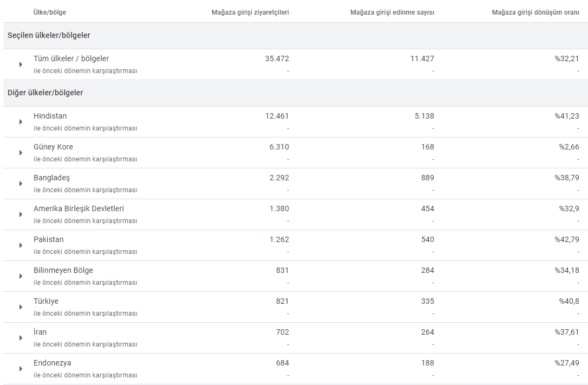Sort by Mağaza girişi dönüşüm oranı column
Image resolution: width=588 pixels, height=385 pixels.
pyautogui.click(x=535, y=12)
